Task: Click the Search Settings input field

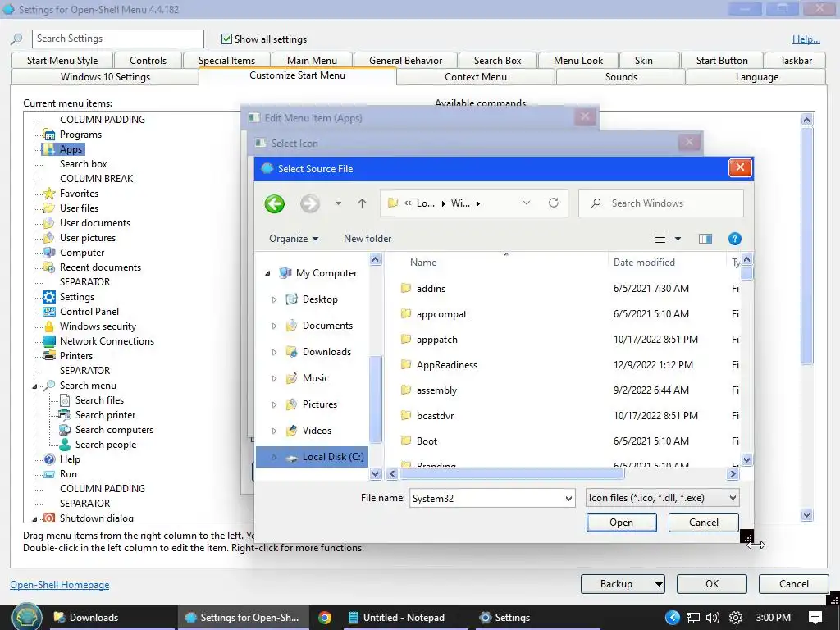Action: [118, 39]
